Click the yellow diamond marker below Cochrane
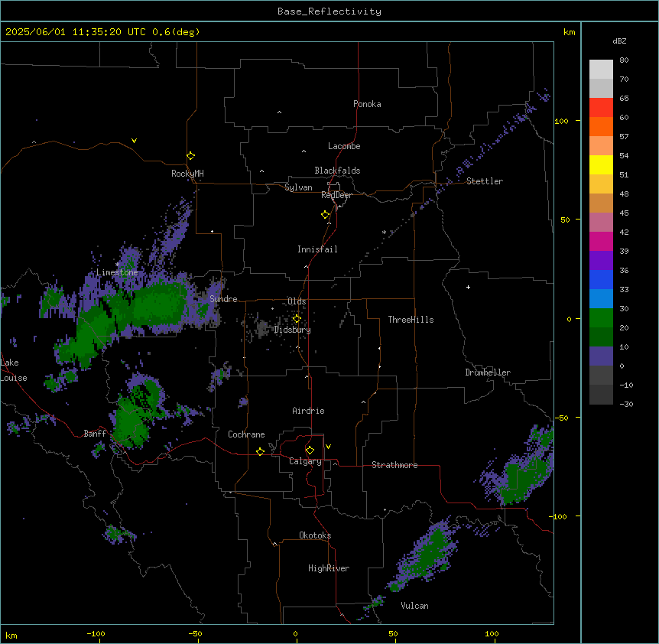Image resolution: width=659 pixels, height=644 pixels. click(260, 451)
